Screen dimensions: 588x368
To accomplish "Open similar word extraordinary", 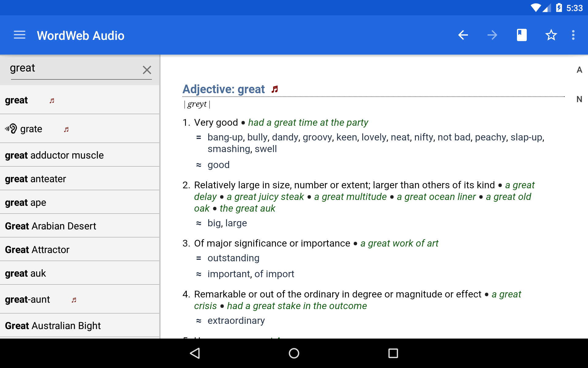I will (236, 321).
